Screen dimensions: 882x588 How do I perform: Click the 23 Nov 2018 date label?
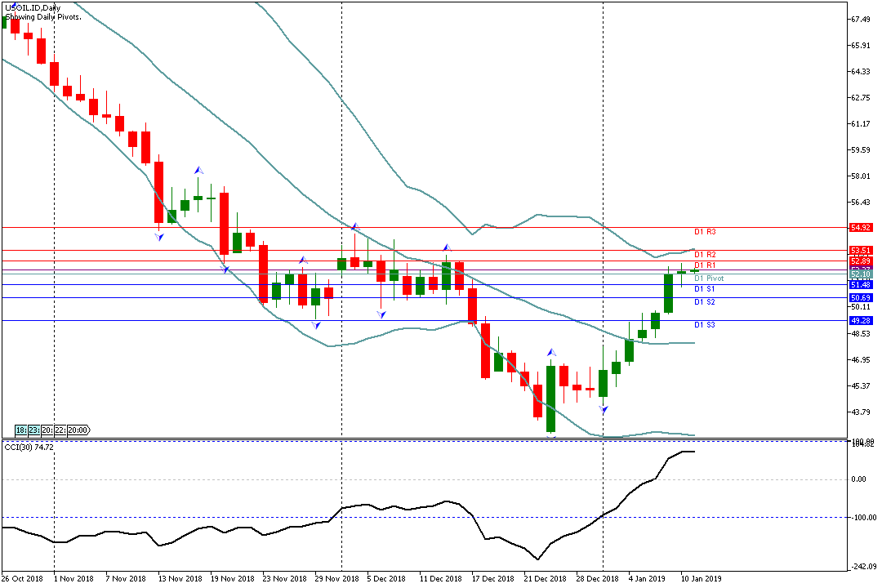284,578
